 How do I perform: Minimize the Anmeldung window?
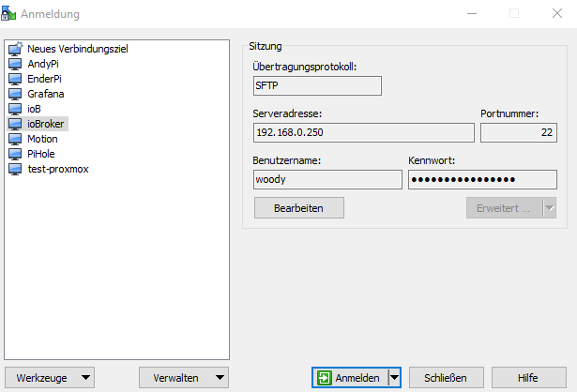[472, 14]
